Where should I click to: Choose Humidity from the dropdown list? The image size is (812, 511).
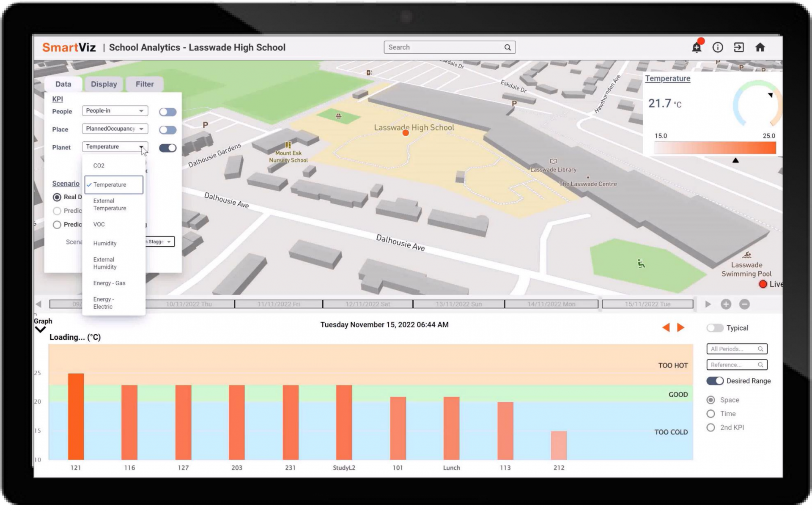pyautogui.click(x=105, y=243)
